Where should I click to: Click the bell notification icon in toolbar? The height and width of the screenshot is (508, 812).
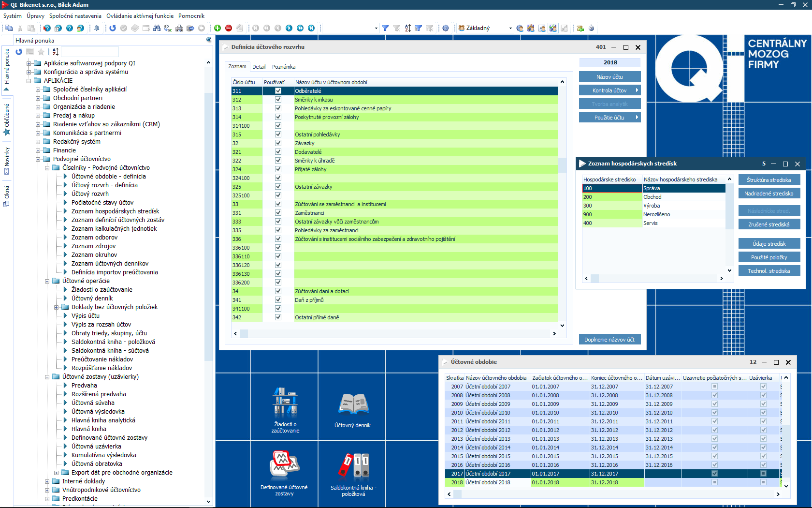[x=97, y=28]
